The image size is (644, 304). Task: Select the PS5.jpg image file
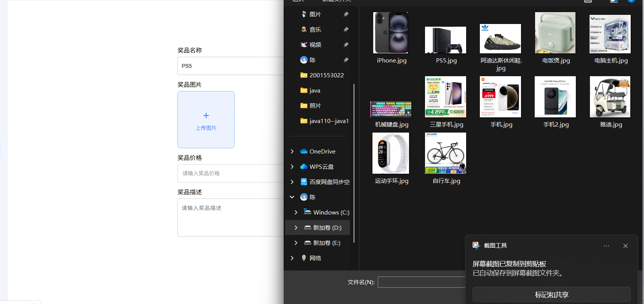point(446,40)
